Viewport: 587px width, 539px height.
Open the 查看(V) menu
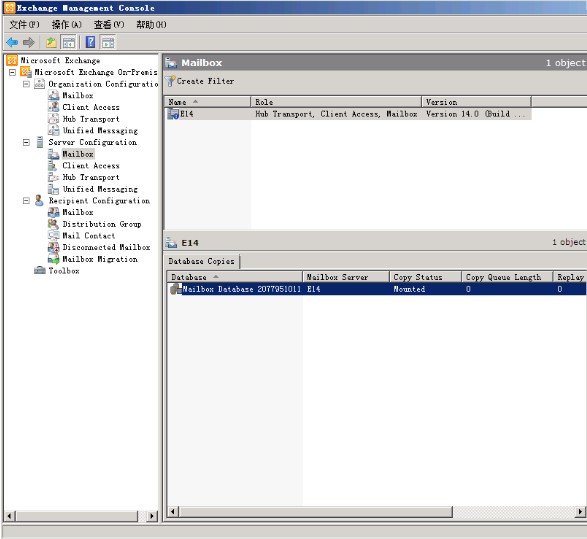109,25
